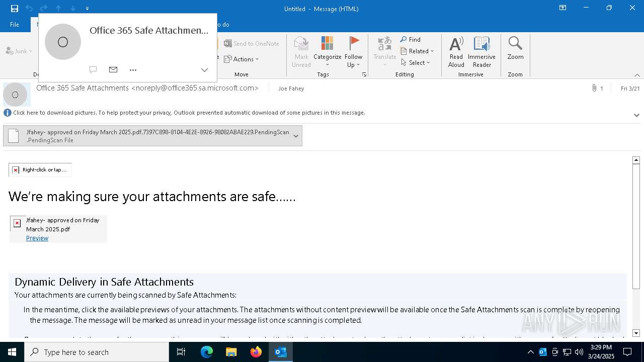
Task: Go to the next item arrow
Action: click(73, 8)
